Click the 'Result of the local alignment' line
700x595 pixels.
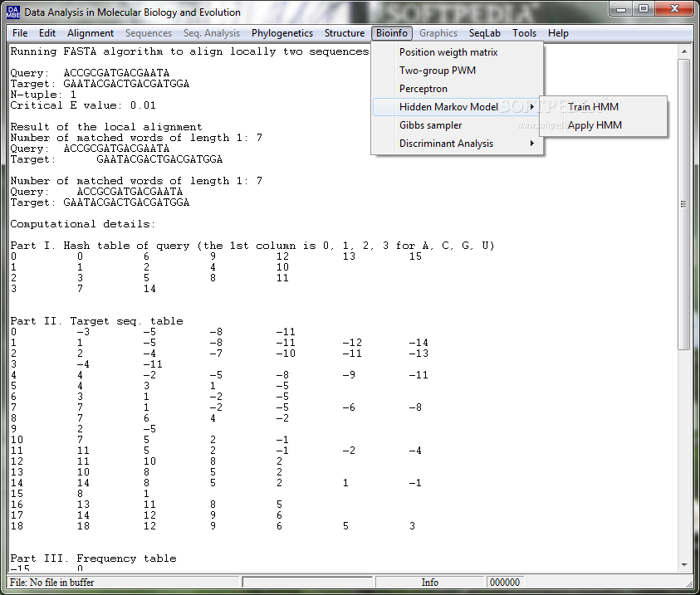pos(106,127)
